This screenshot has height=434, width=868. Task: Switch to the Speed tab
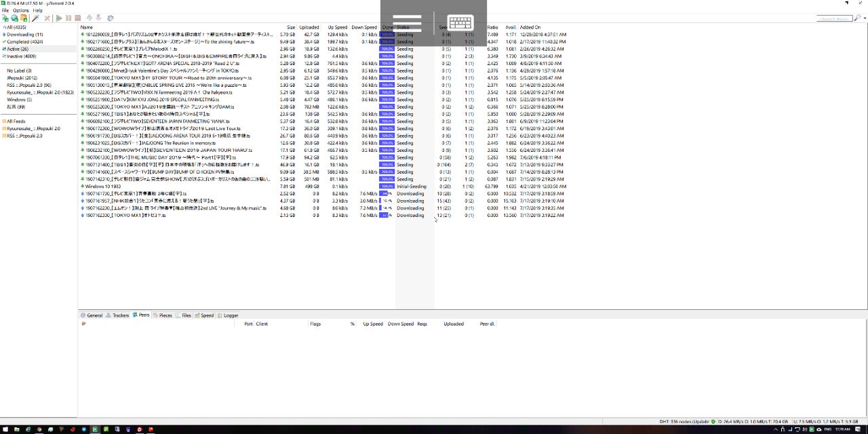click(204, 315)
